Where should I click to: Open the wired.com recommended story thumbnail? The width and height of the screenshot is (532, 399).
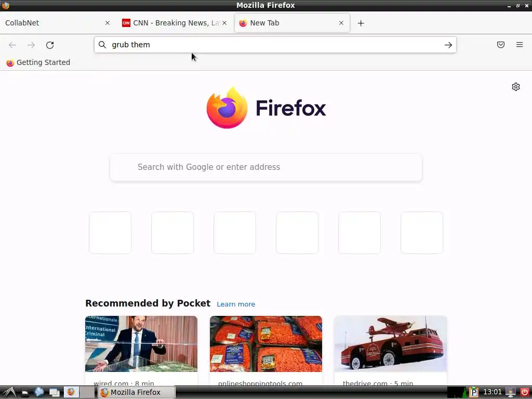[x=141, y=344]
